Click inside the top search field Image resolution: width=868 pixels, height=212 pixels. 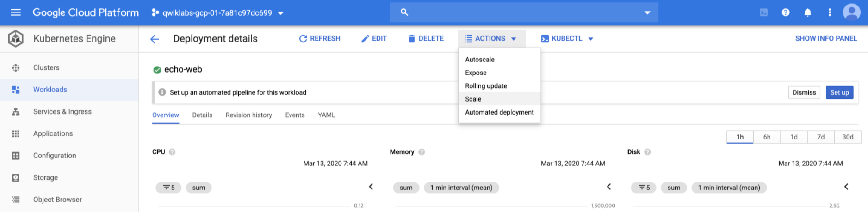pyautogui.click(x=524, y=12)
